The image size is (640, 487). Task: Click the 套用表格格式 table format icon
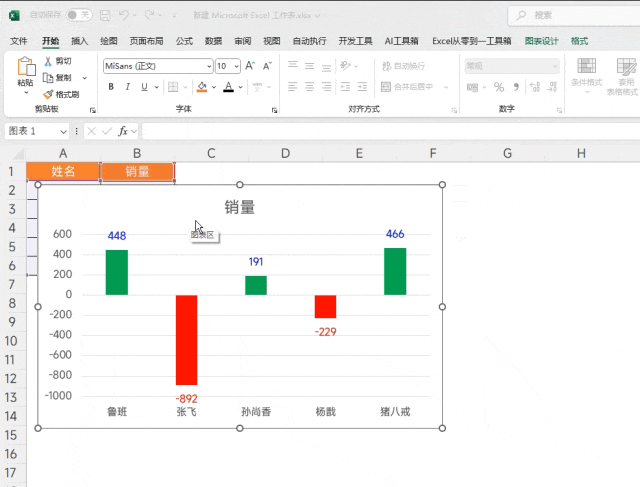(x=626, y=66)
